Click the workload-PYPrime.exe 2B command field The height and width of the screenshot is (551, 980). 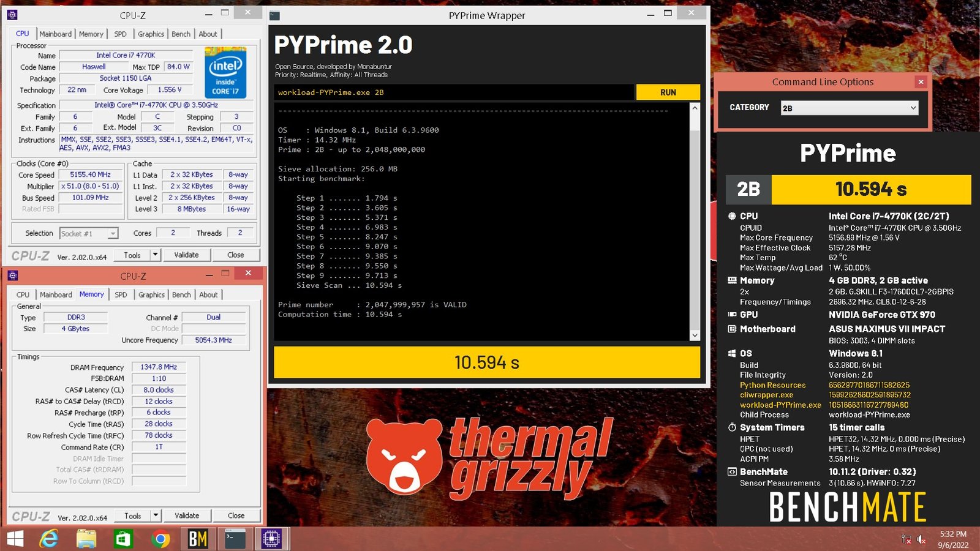[x=453, y=92]
